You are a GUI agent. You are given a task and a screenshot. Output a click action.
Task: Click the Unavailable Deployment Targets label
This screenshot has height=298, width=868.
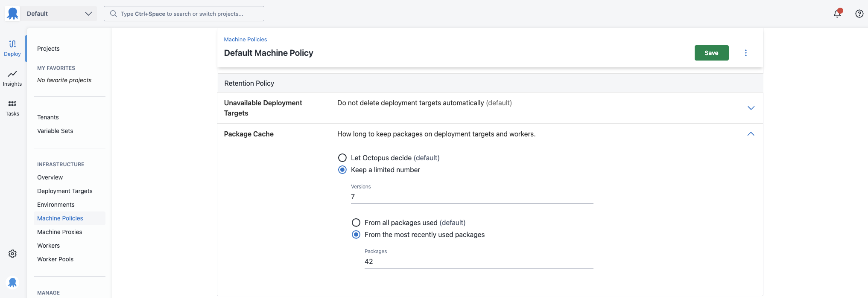click(263, 108)
